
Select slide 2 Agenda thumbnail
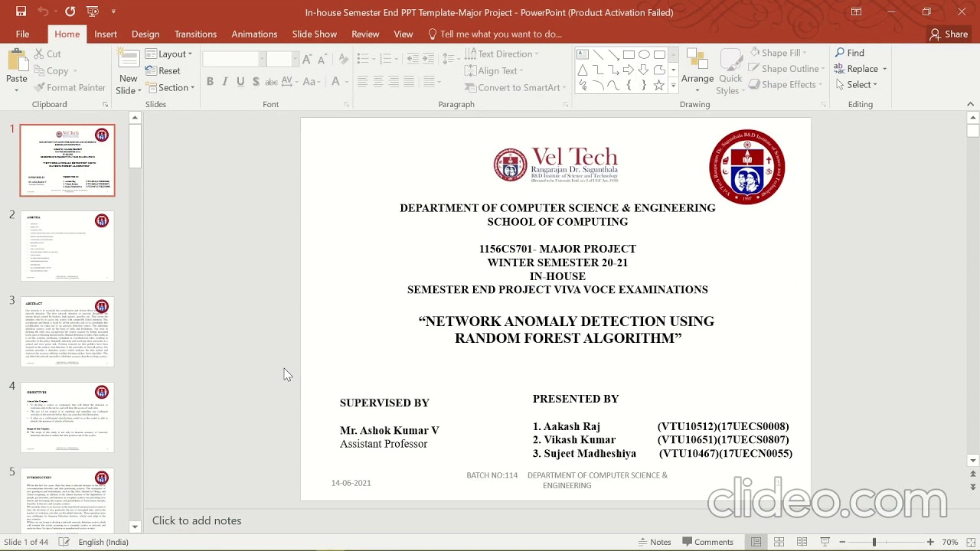(x=67, y=246)
